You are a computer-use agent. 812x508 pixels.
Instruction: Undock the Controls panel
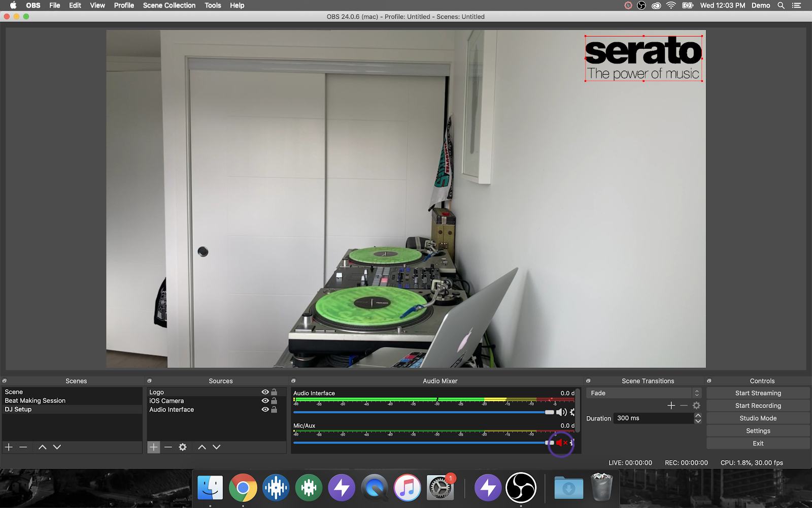pyautogui.click(x=709, y=380)
